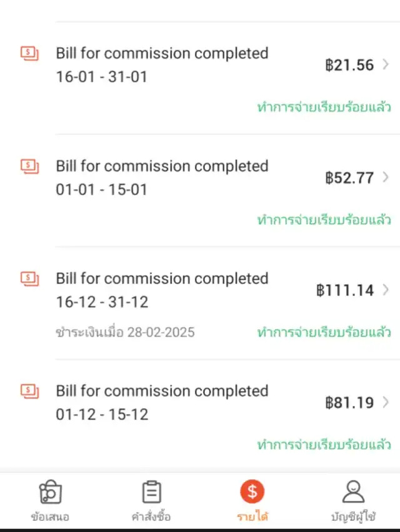Click bill icon for 16-01 - 31-01 commission
Viewport: 400px width, 532px height.
click(29, 53)
